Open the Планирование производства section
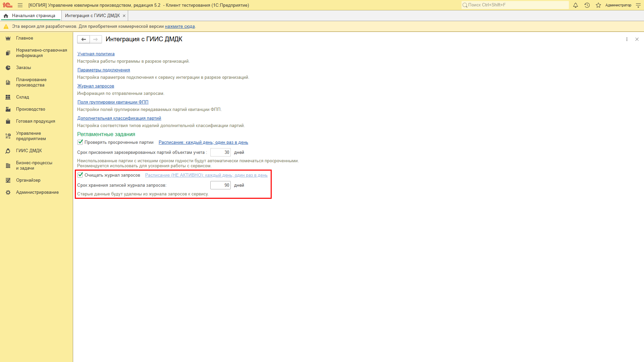 click(31, 82)
